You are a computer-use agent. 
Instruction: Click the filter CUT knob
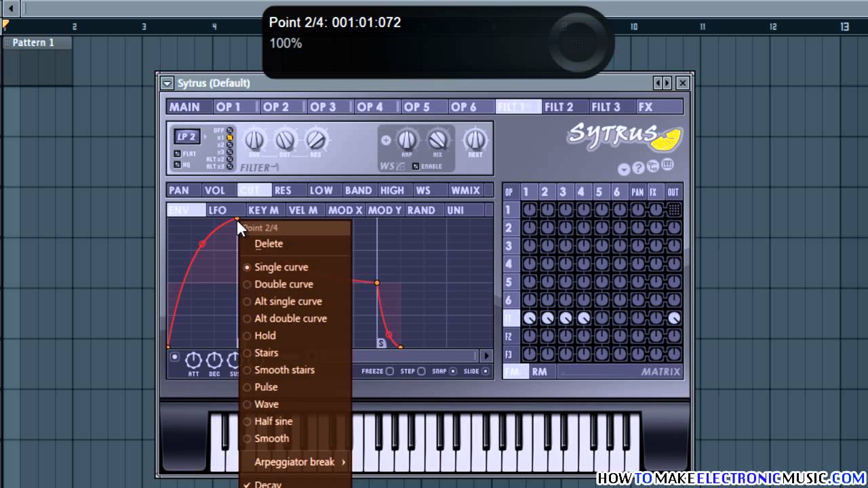(285, 140)
